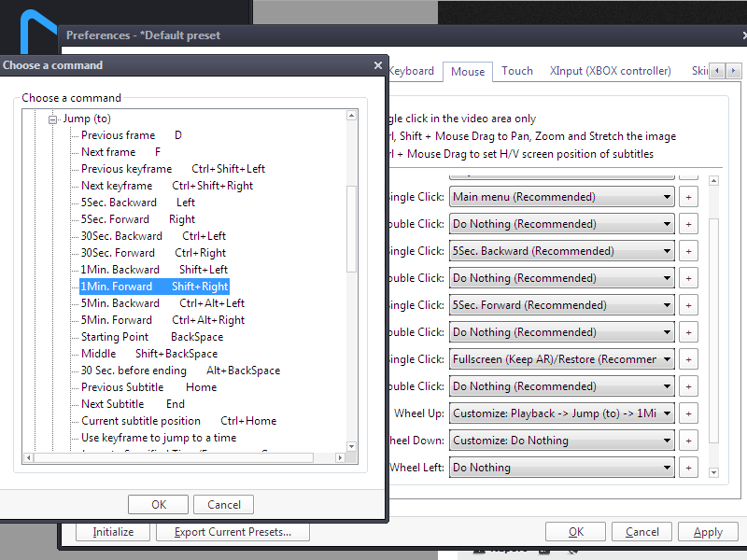Screen dimensions: 747x560
Task: Click scroll down arrow of mouse settings list
Action: 713,472
